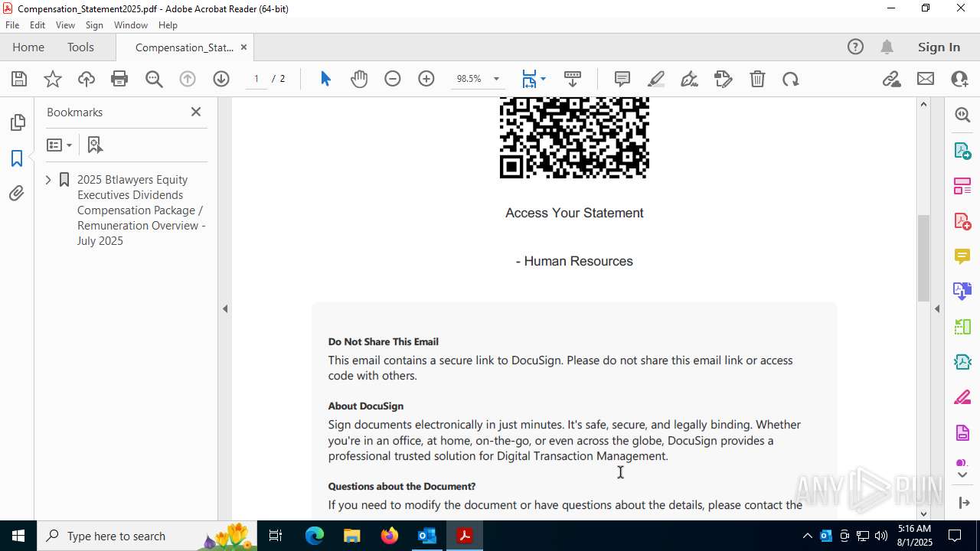
Task: Open the find text magnifier tool
Action: pyautogui.click(x=154, y=79)
